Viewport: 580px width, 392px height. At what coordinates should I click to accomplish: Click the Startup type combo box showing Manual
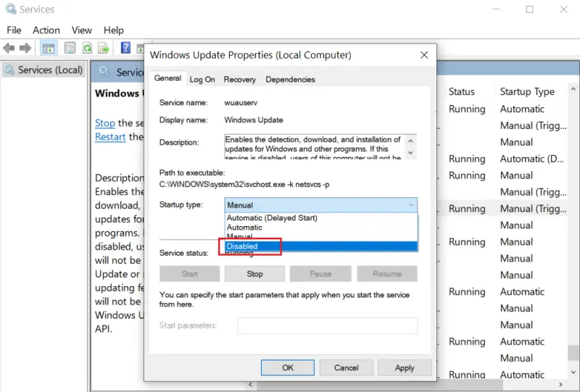pos(320,205)
